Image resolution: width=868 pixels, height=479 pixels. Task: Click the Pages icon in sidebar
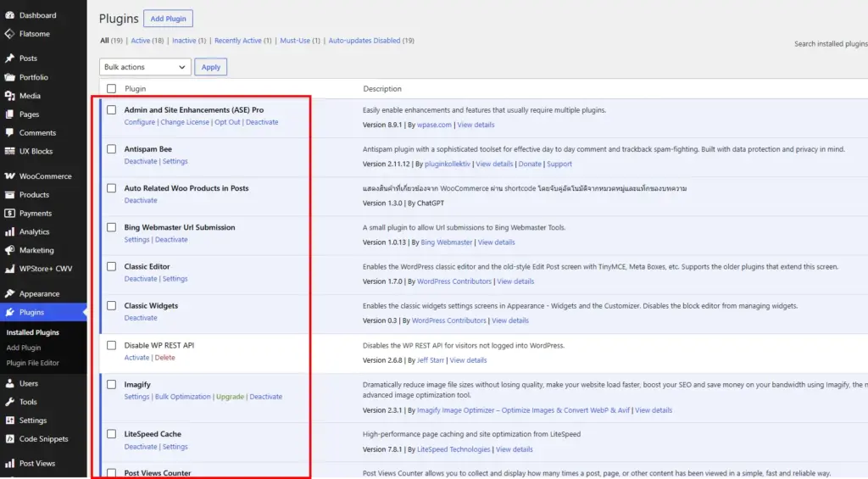pos(10,114)
